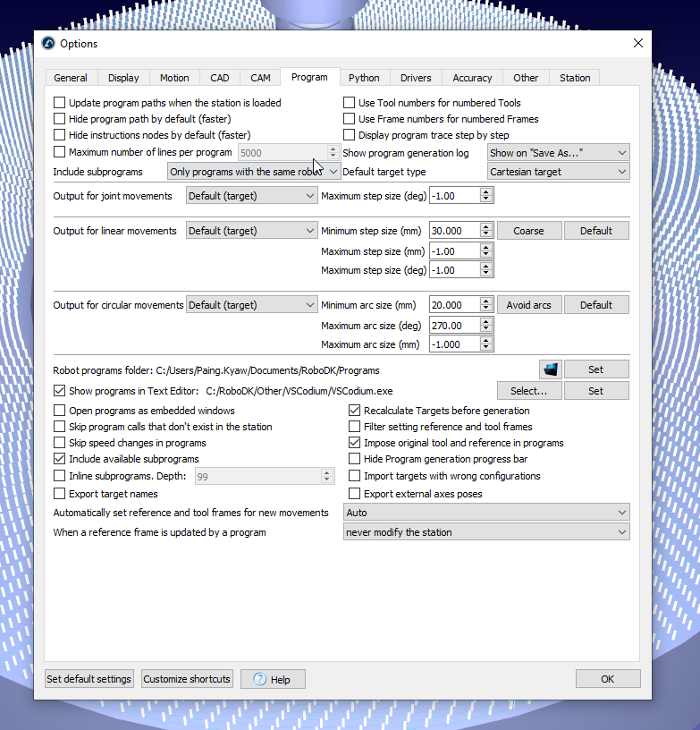Switch to the Python tab
Viewport: 700px width, 730px height.
[x=364, y=78]
